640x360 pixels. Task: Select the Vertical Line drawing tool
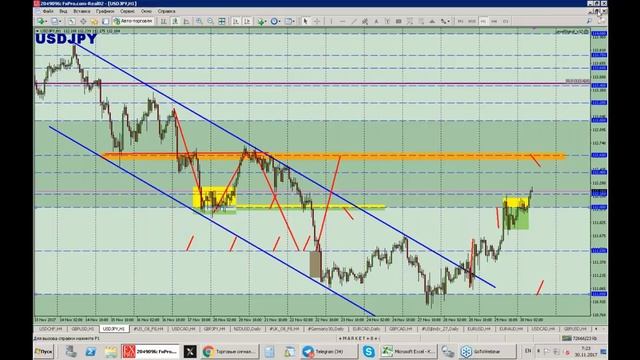tap(331, 21)
